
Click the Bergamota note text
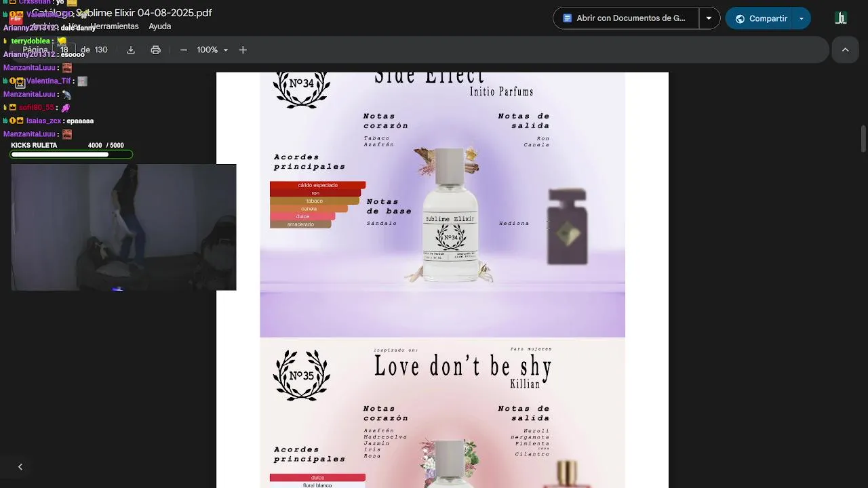click(x=530, y=437)
